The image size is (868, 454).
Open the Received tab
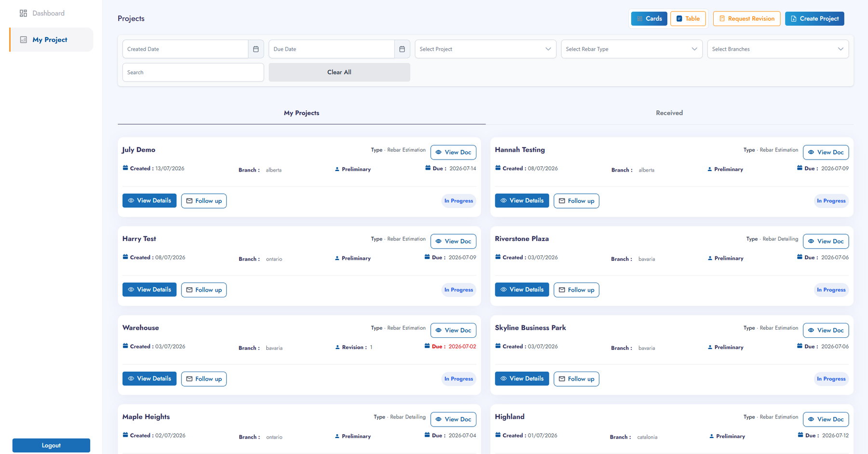[x=669, y=113]
